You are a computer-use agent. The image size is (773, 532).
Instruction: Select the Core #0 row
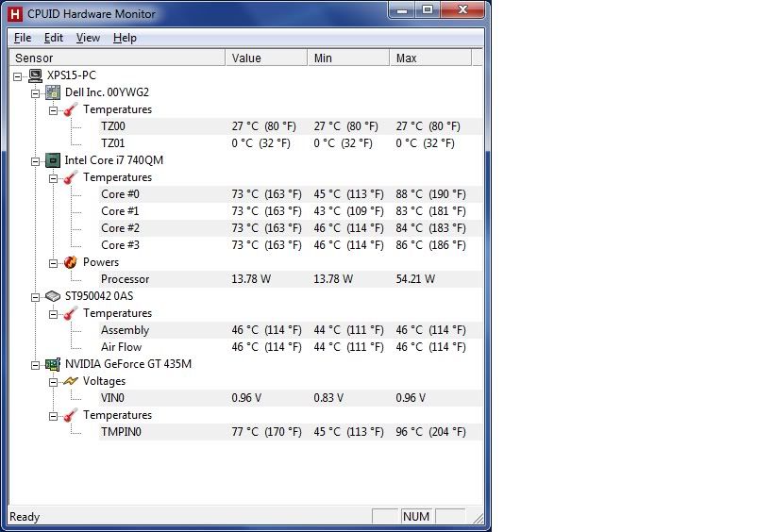point(291,194)
